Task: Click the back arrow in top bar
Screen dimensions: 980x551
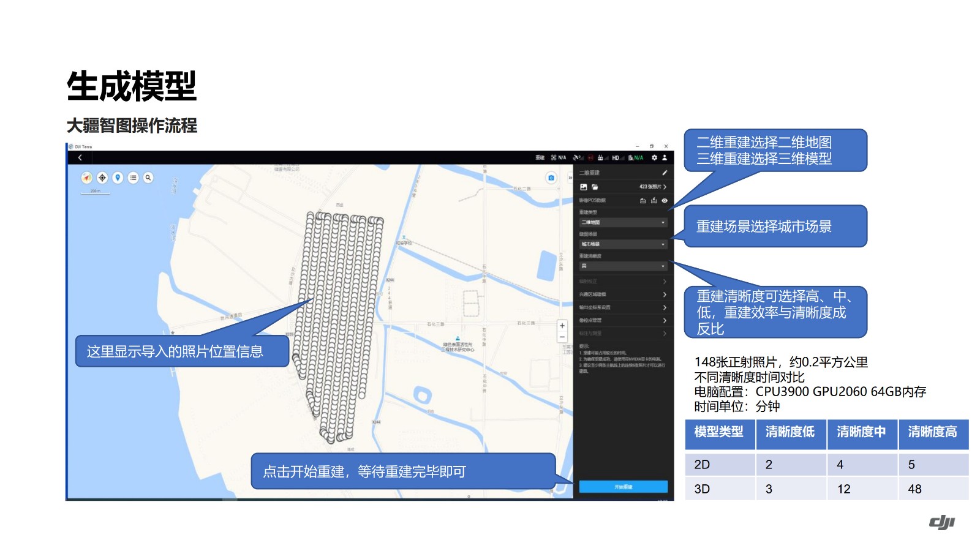Action: (80, 157)
